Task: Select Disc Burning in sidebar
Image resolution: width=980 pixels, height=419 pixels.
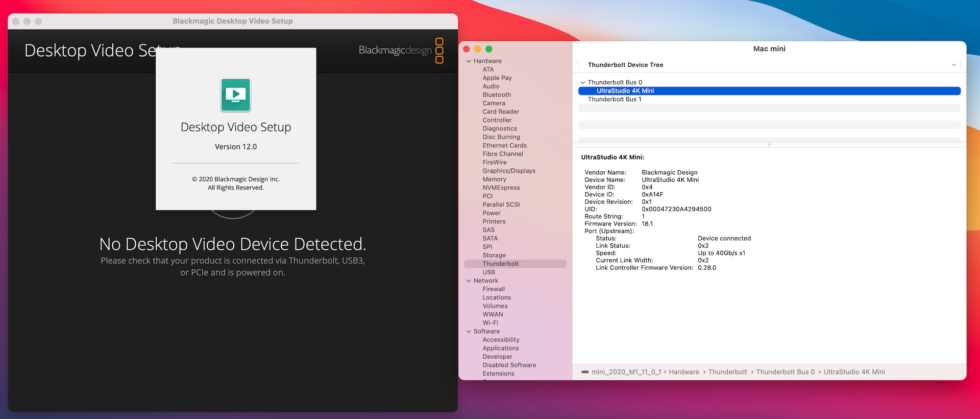Action: click(501, 137)
